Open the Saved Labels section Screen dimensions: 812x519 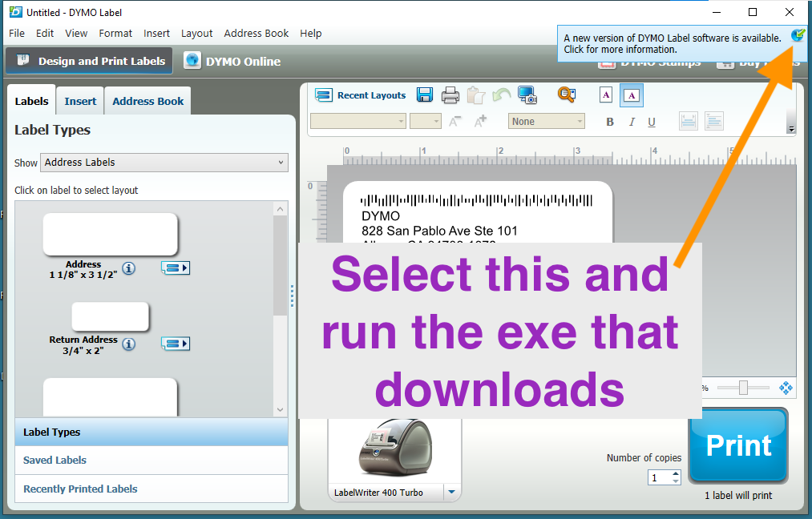151,460
